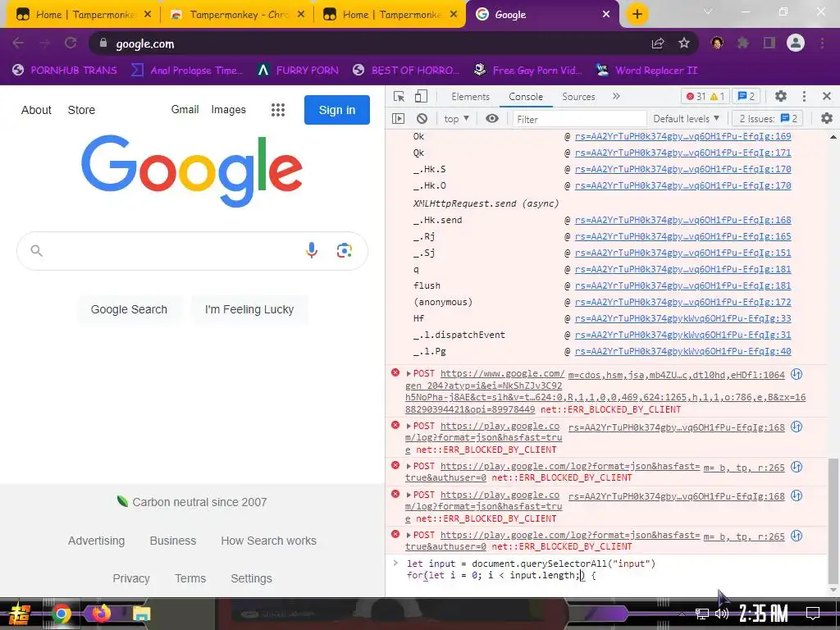Close the Google tab

click(606, 15)
